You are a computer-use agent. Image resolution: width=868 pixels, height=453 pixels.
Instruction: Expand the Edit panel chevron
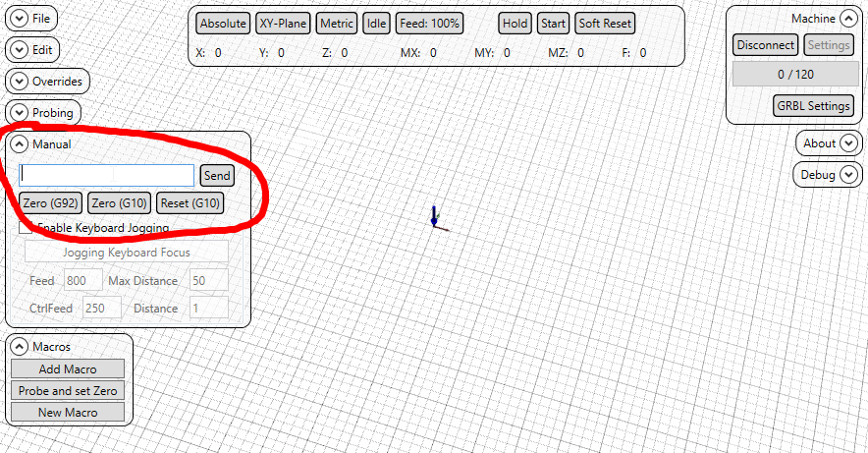19,50
